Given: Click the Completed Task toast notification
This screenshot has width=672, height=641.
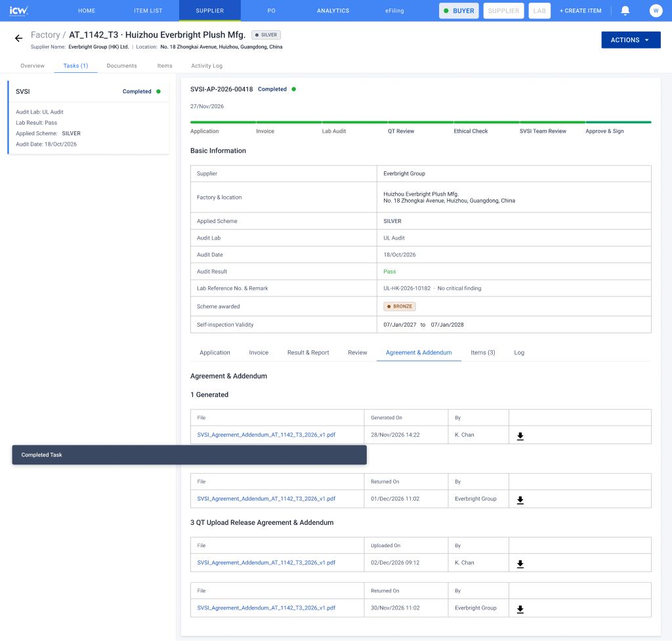Looking at the screenshot, I should click(x=190, y=455).
